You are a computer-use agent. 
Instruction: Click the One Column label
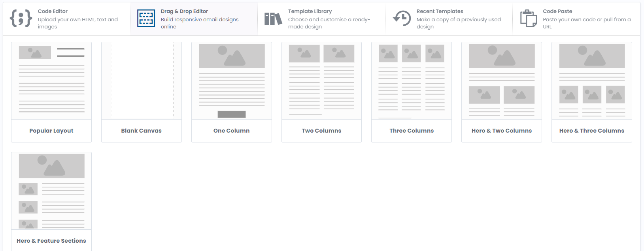click(x=232, y=131)
